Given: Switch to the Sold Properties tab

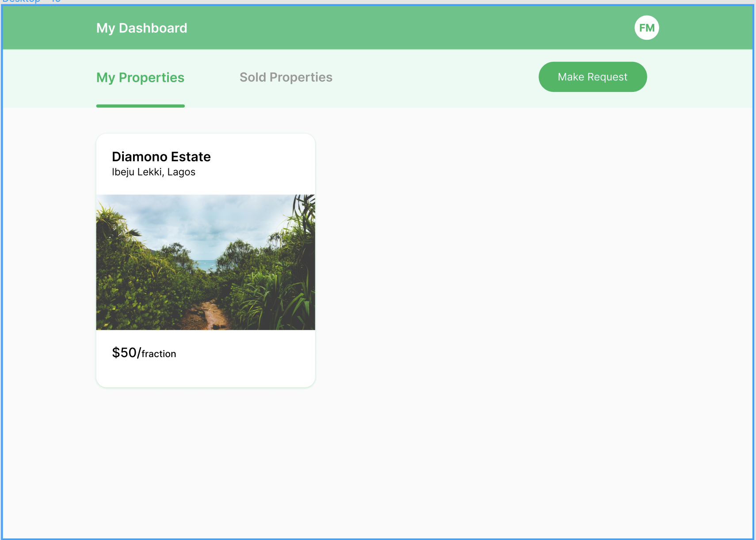Looking at the screenshot, I should 286,77.
